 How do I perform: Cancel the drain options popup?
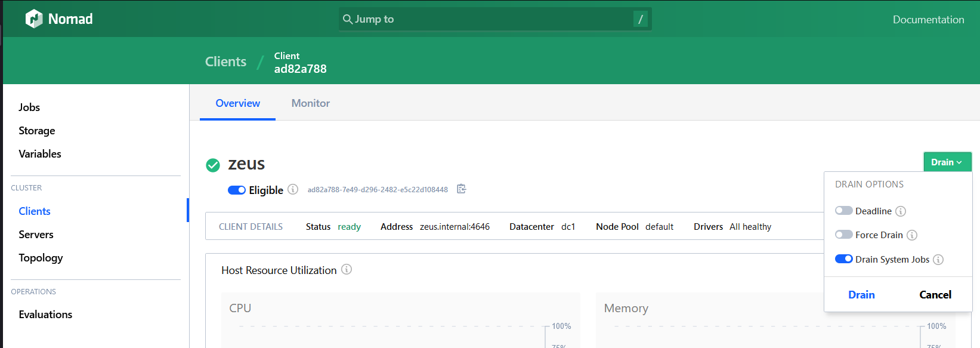[935, 295]
